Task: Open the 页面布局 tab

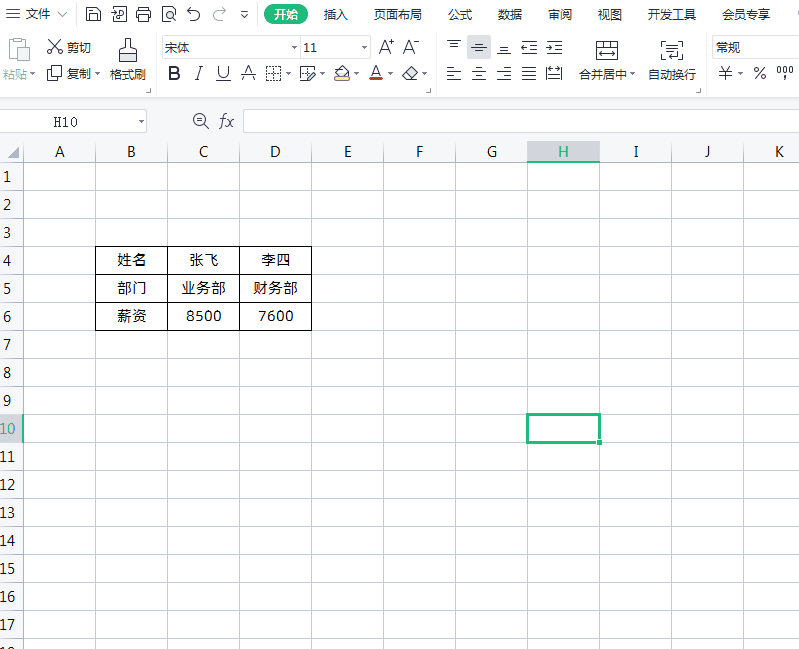Action: [x=398, y=14]
